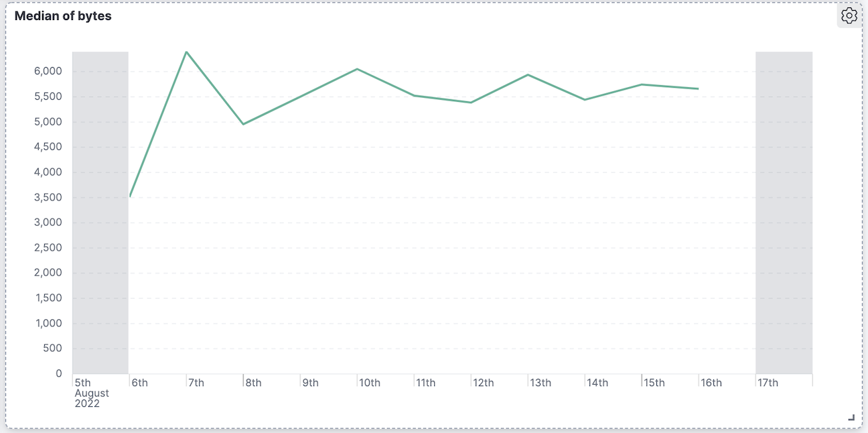Image resolution: width=868 pixels, height=433 pixels.
Task: Click the 12th date label on x-axis
Action: [x=484, y=382]
